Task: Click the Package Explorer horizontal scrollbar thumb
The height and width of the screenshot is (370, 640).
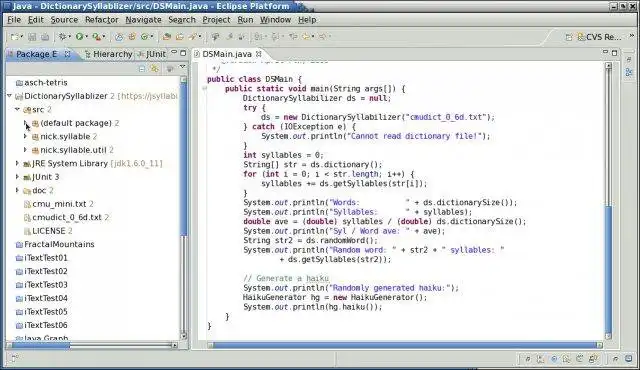Action: pyautogui.click(x=41, y=345)
